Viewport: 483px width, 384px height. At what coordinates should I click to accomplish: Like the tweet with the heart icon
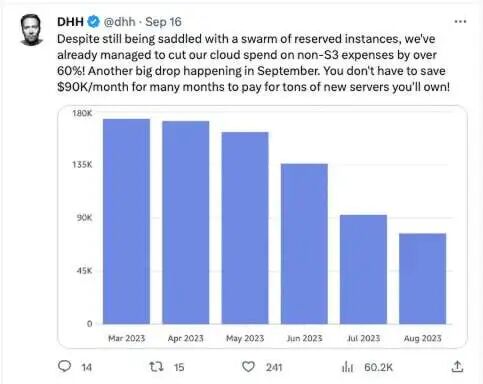(x=248, y=367)
